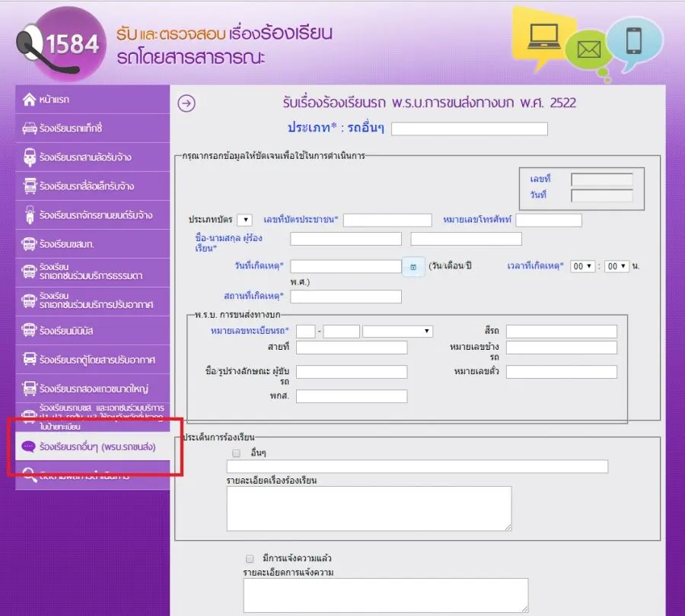Viewport: 685px width, 616px height.
Task: Click the speech bubble icon for ร้องเรียนรถอื่นๆ
Action: 29,447
